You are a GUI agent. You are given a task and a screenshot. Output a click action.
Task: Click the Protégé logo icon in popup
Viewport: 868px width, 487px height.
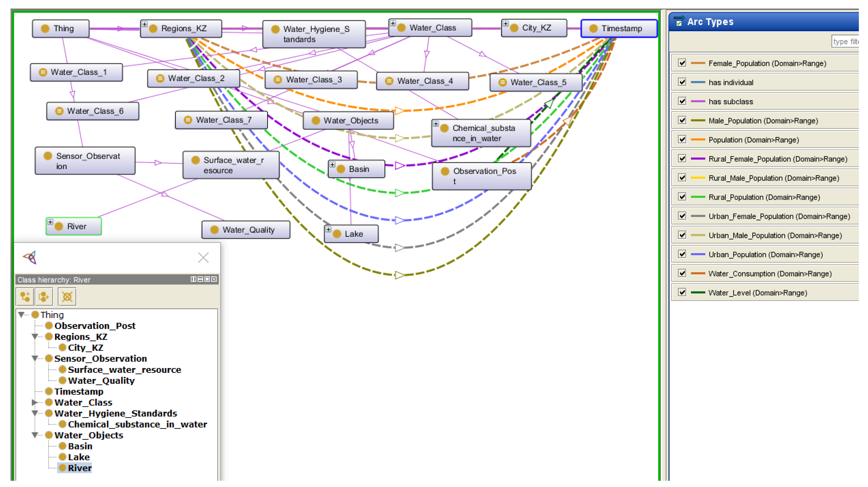tap(30, 258)
